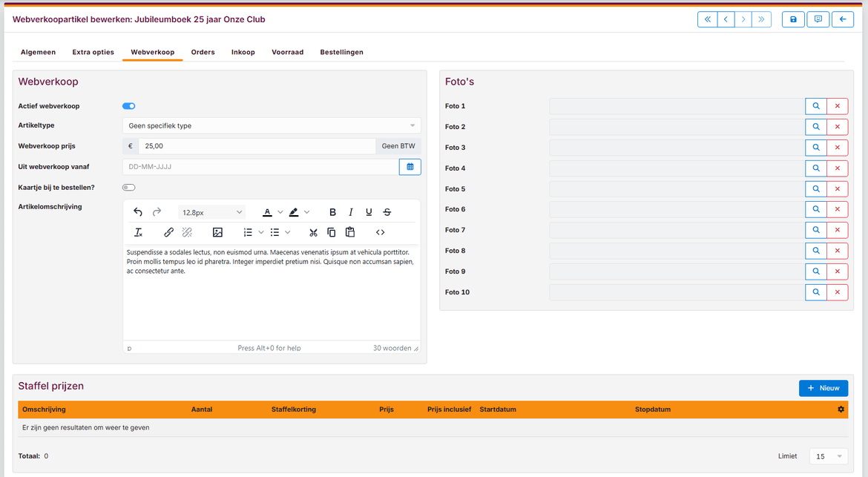Viewport: 868px width, 477px height.
Task: Click the text color swatch button
Action: [267, 212]
